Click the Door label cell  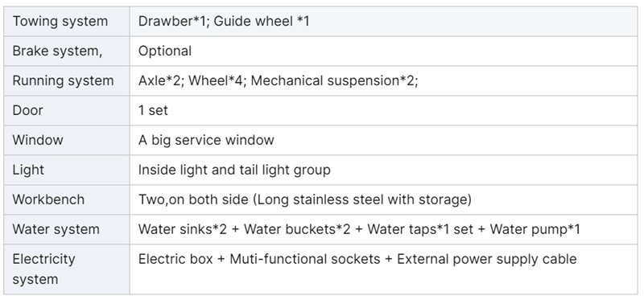67,110
